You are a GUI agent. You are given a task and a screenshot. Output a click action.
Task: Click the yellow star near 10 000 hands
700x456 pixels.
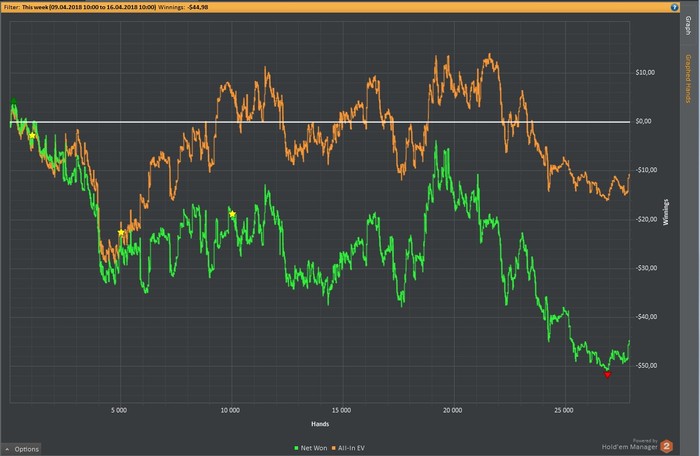pos(232,214)
